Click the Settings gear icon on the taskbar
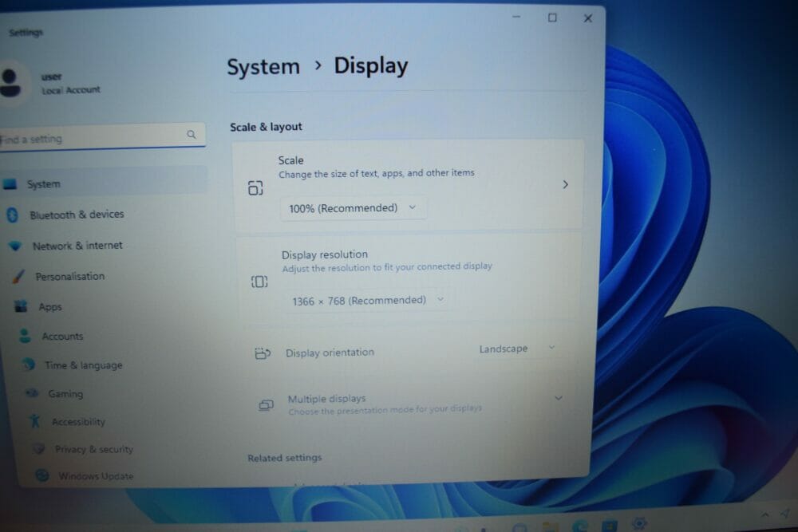Viewport: 798px width, 532px height. [638, 523]
